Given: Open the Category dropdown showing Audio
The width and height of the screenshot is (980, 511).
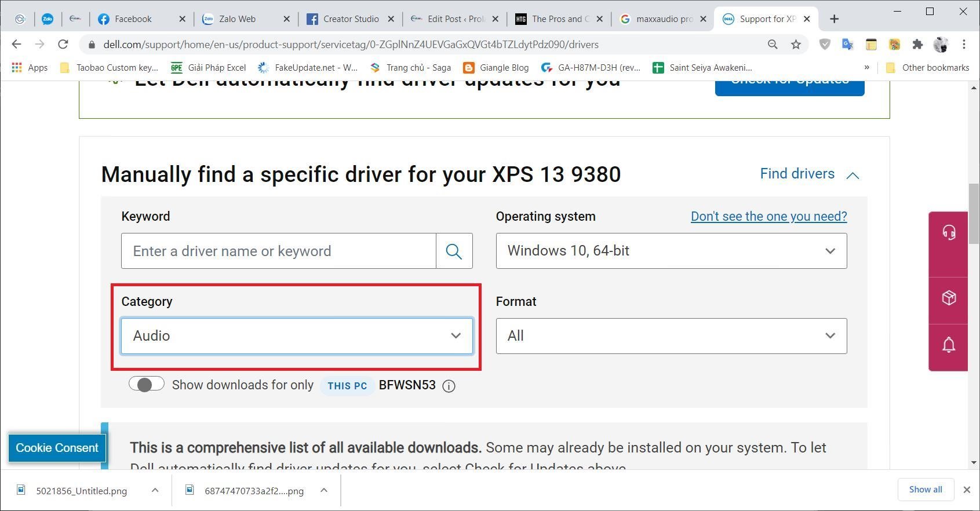Looking at the screenshot, I should point(297,336).
